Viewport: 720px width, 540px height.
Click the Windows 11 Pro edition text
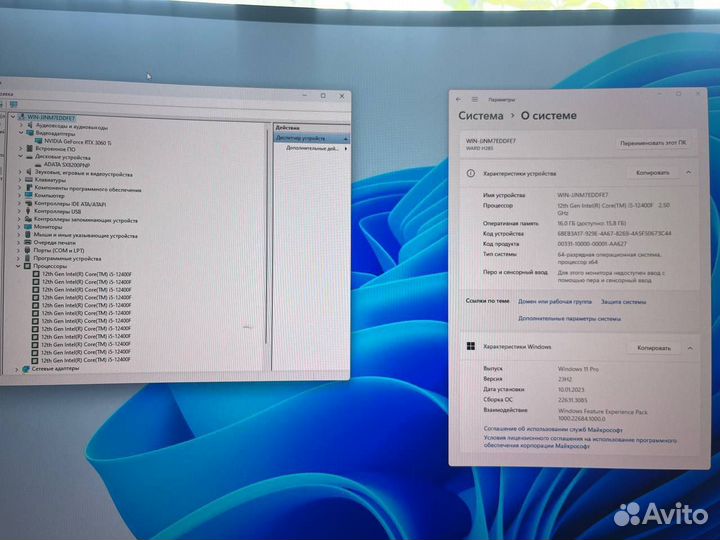point(578,369)
